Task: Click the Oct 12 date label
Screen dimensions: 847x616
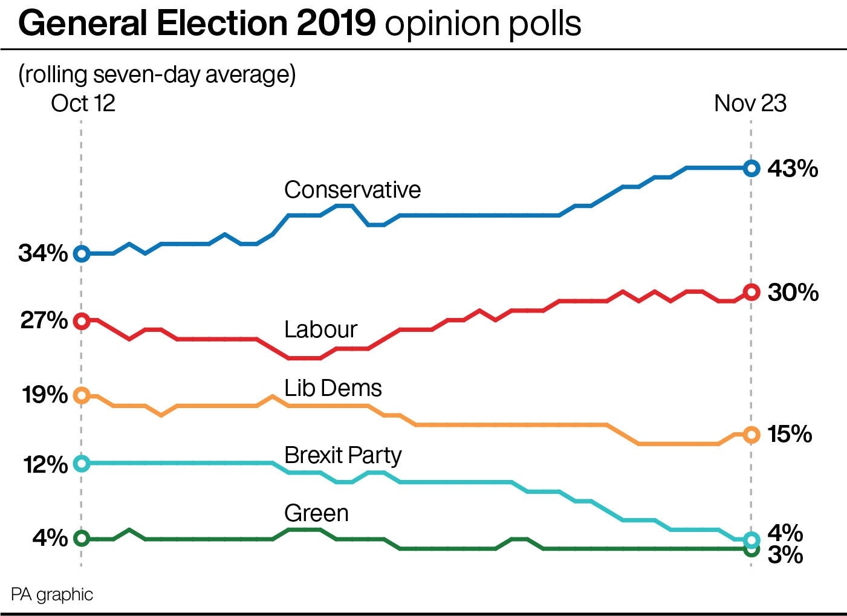Action: (x=83, y=103)
